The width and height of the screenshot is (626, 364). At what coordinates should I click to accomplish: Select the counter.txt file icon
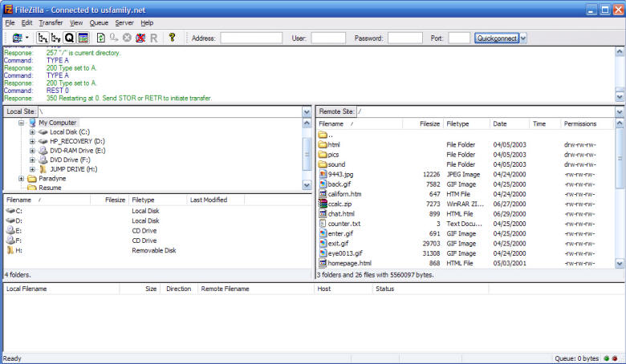323,224
